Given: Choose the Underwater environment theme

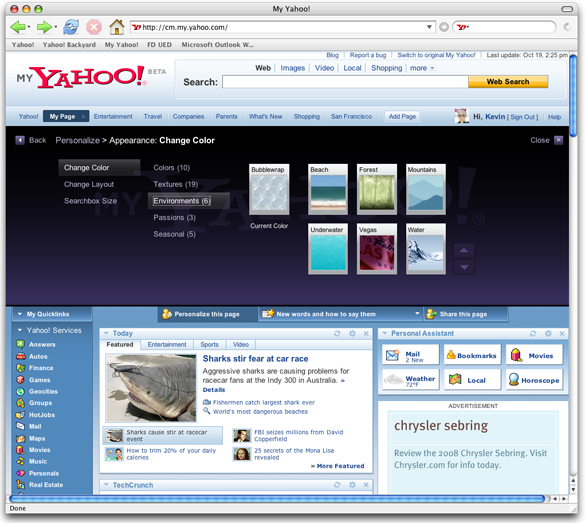Looking at the screenshot, I should (328, 249).
